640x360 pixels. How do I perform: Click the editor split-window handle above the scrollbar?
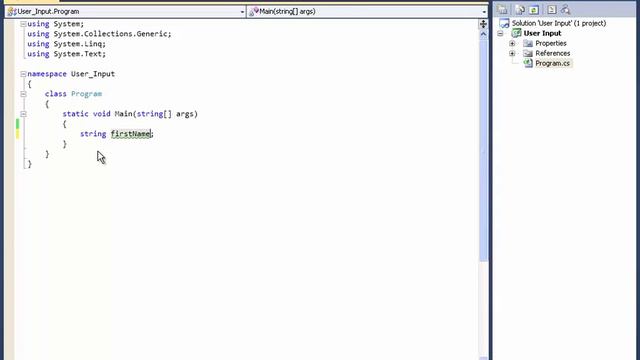pos(483,24)
